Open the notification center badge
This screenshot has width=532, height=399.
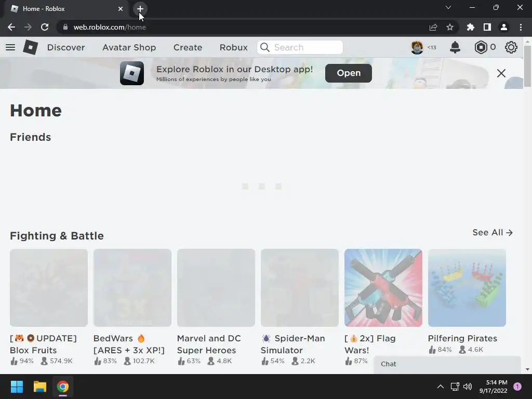pyautogui.click(x=517, y=387)
